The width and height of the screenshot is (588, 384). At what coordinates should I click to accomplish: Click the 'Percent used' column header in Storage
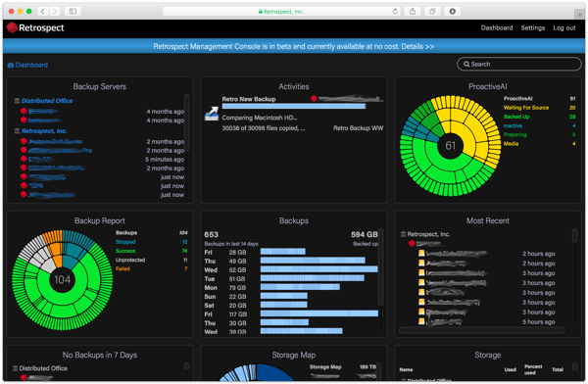click(x=533, y=369)
